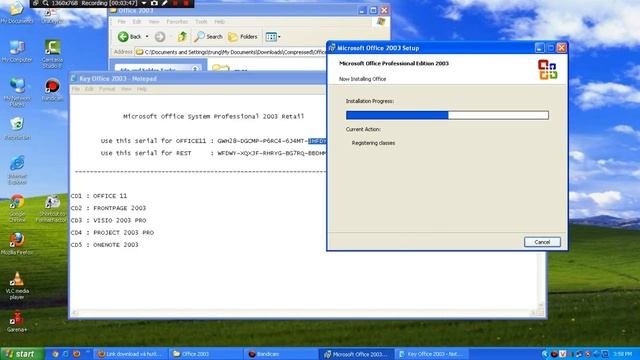
Task: Open Bandicam recording bar dropdown arrow
Action: tap(144, 3)
